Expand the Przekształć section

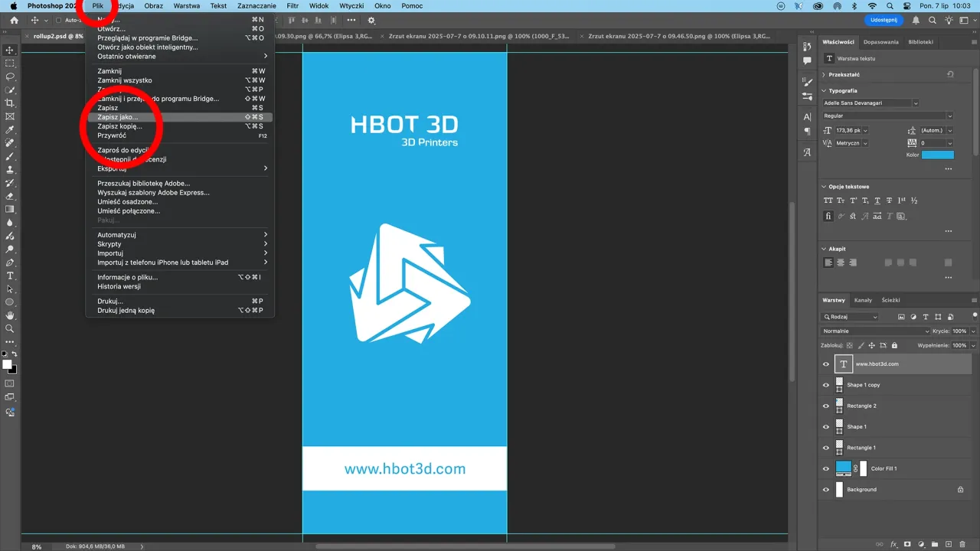click(x=824, y=75)
